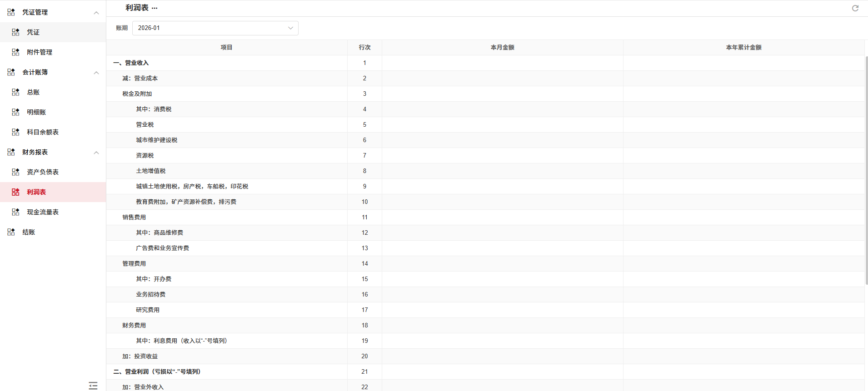Collapse the 财务报表 menu group
Viewport: 868px width, 391px height.
pos(96,153)
